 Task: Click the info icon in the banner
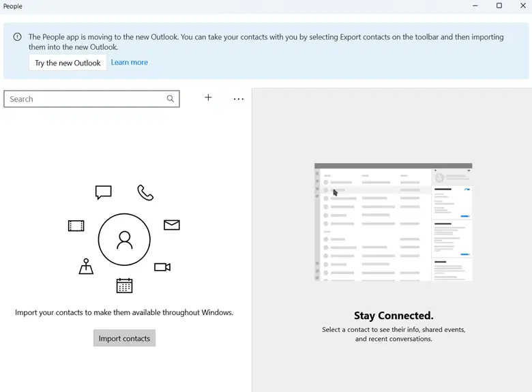(17, 37)
